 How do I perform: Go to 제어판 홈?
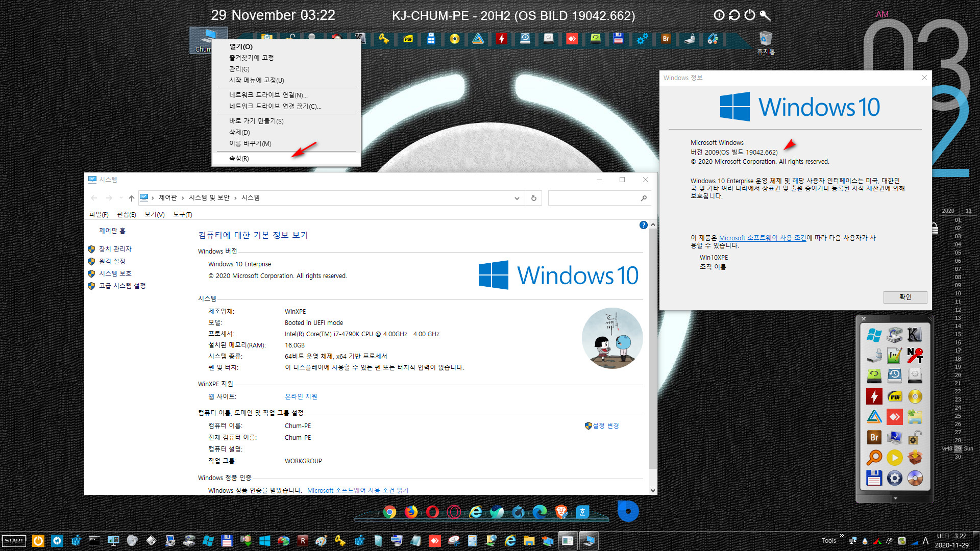(112, 231)
